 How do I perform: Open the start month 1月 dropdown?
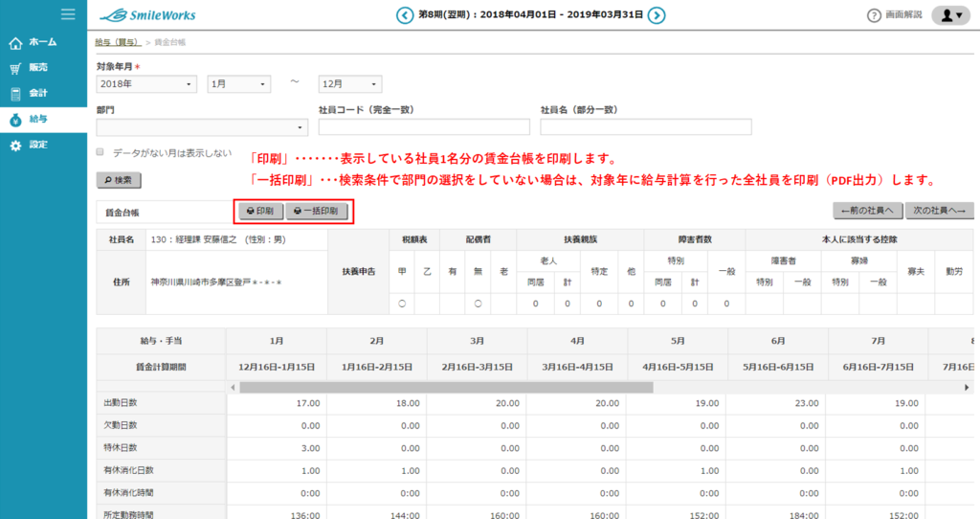[x=238, y=84]
